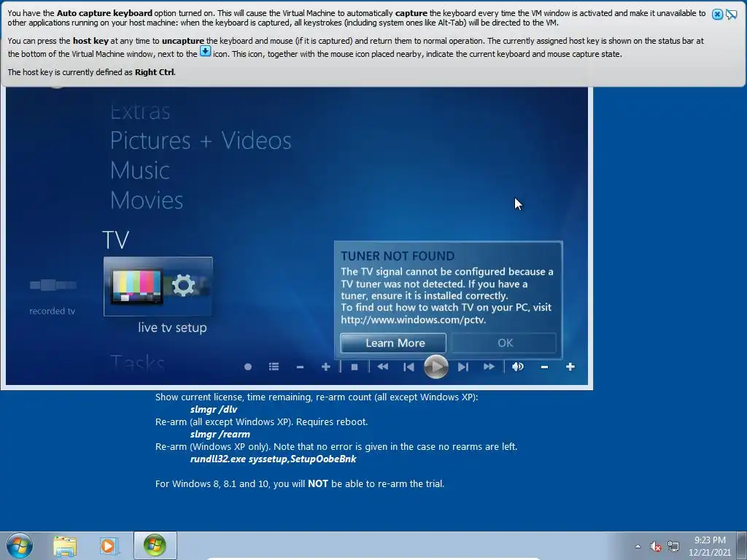Click rundll32.exe syssetup,SetupOobeBnk text

273,459
